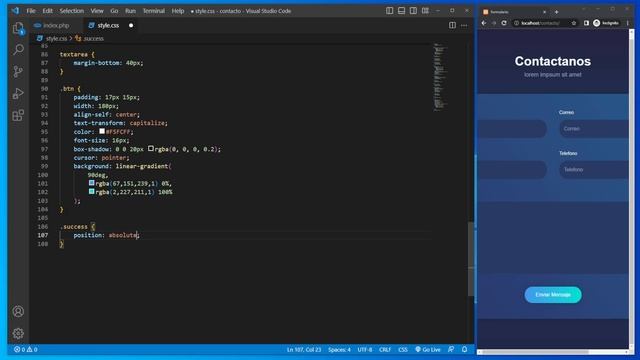
Task: Close the unsaved style.css tab dot
Action: 131,25
